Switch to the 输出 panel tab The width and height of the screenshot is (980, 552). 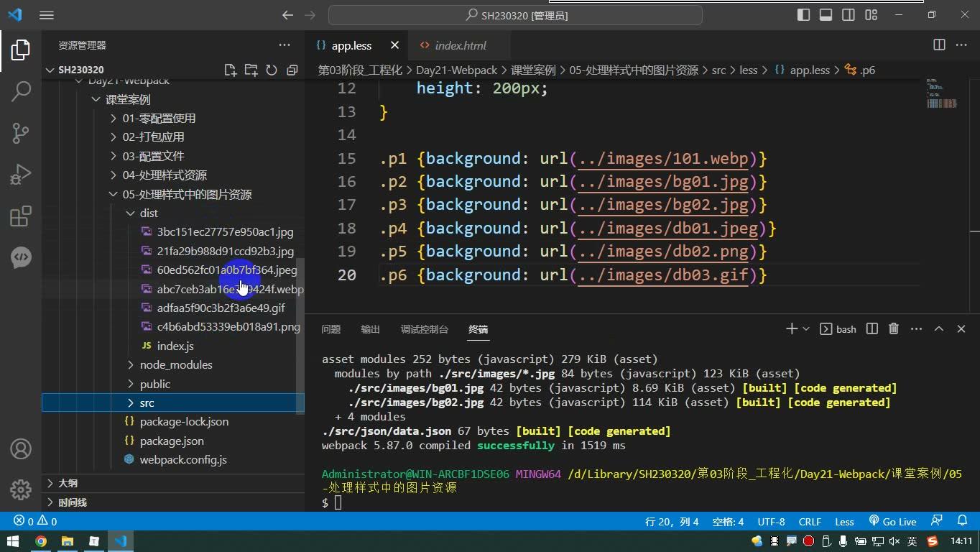pos(370,329)
